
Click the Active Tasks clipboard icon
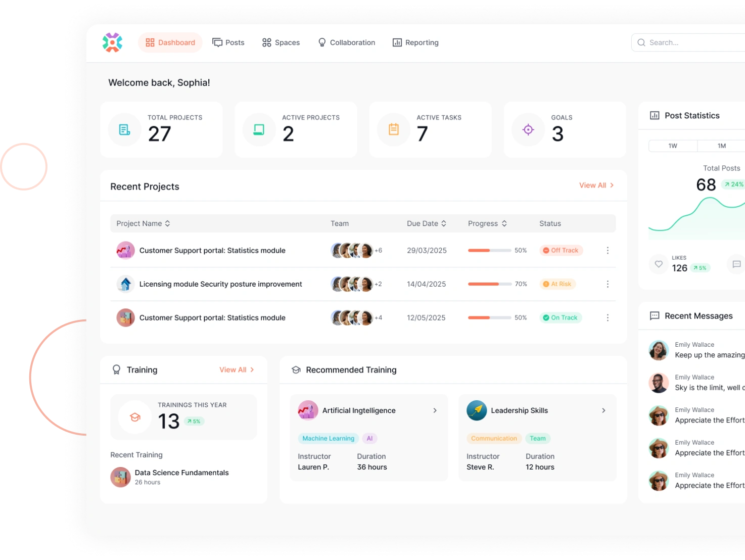click(393, 130)
